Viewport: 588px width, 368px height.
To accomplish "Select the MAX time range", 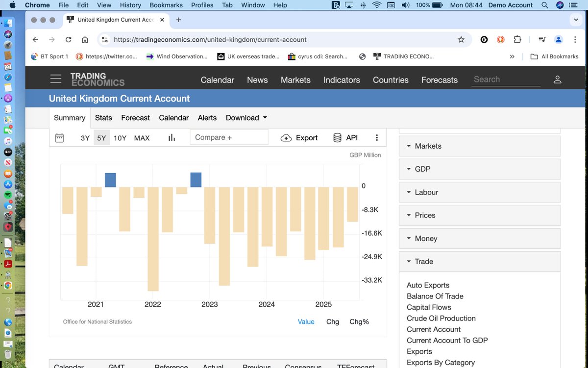I will tap(142, 138).
